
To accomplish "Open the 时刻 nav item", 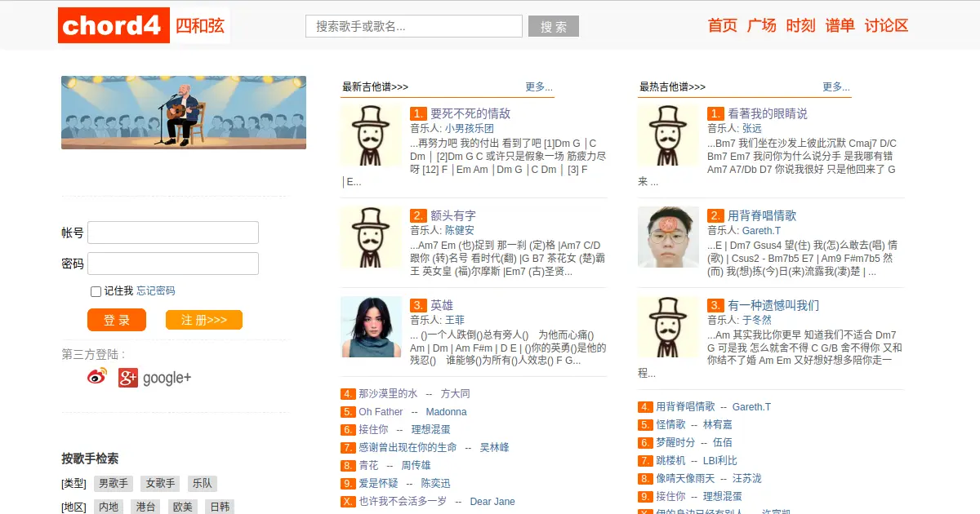I will click(801, 25).
